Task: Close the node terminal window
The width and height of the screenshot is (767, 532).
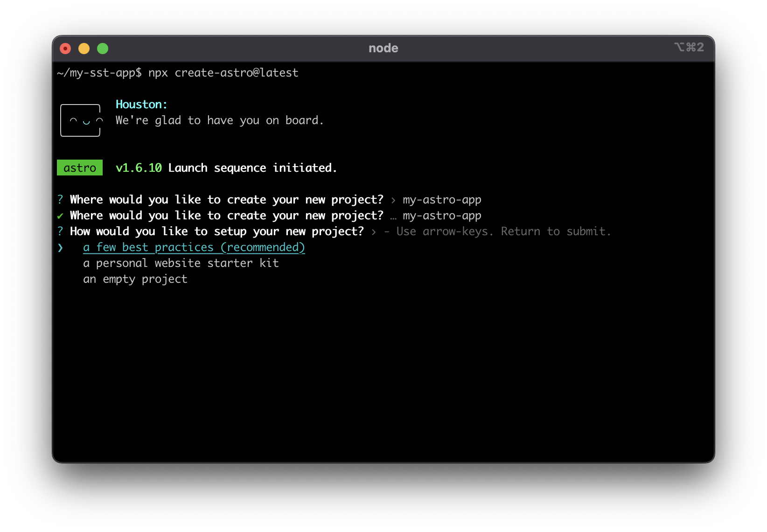Action: click(65, 49)
